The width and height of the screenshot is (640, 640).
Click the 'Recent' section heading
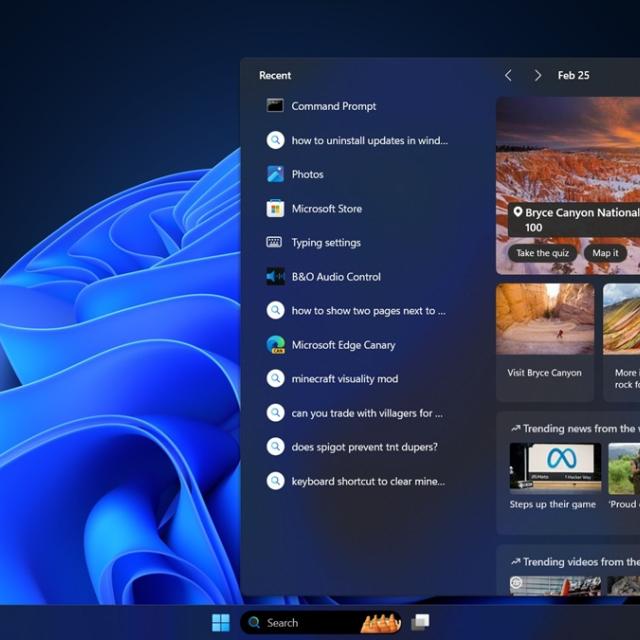click(x=275, y=75)
